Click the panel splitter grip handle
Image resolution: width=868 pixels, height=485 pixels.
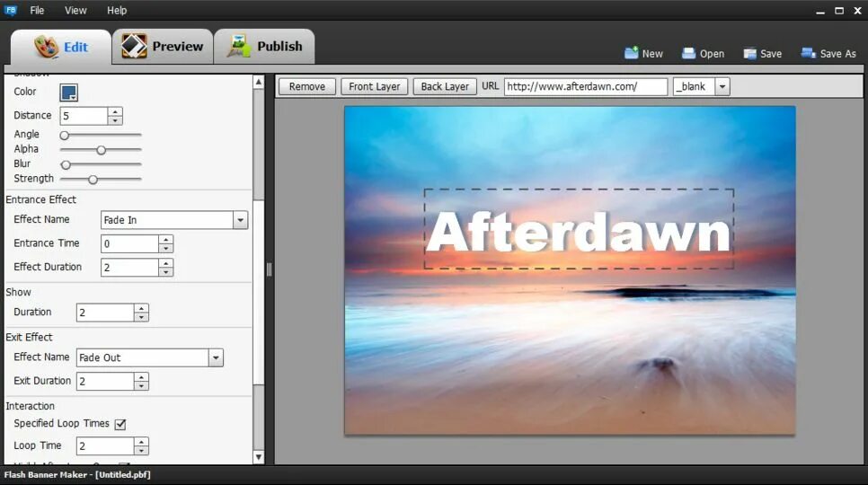click(x=269, y=269)
